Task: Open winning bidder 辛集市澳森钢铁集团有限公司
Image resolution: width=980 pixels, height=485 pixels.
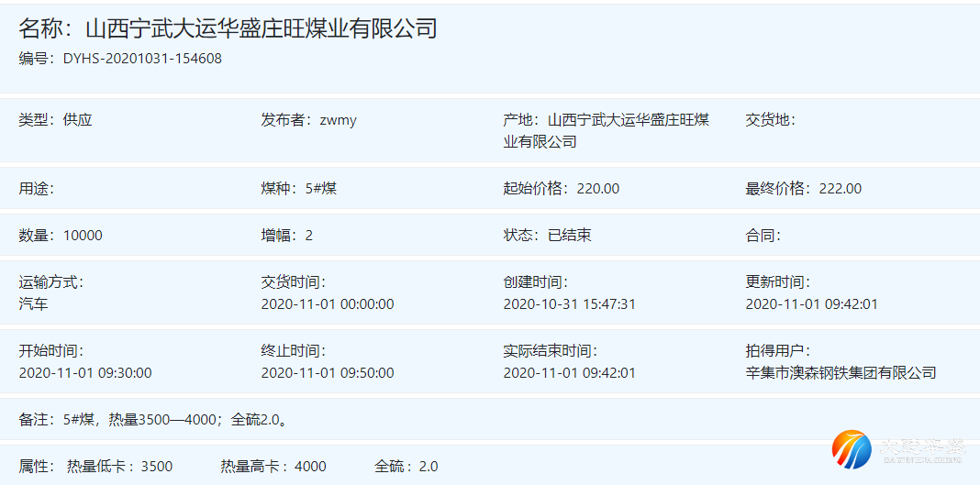Action: tap(841, 373)
